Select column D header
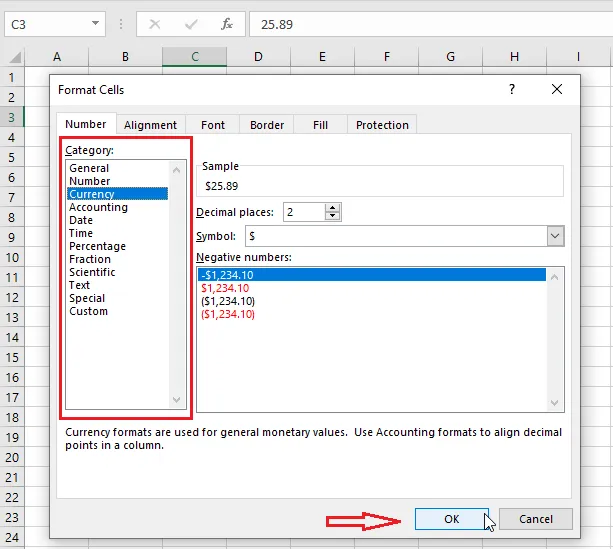The width and height of the screenshot is (613, 549). click(258, 57)
